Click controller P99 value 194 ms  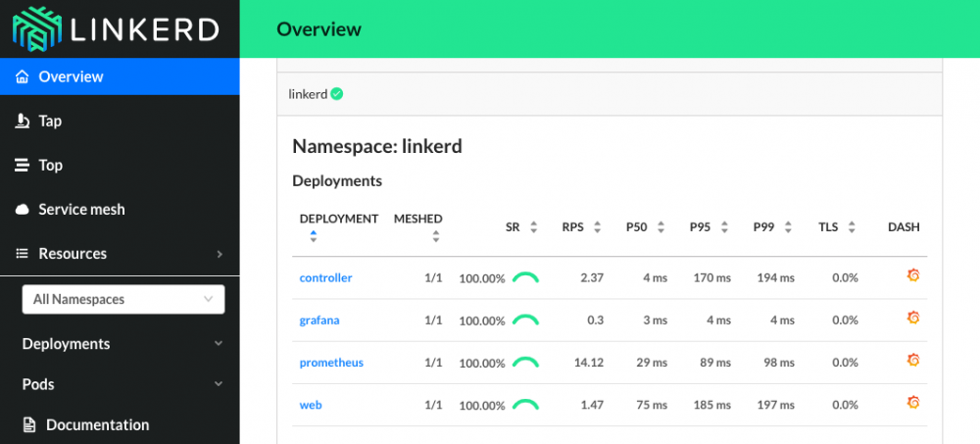[775, 278]
